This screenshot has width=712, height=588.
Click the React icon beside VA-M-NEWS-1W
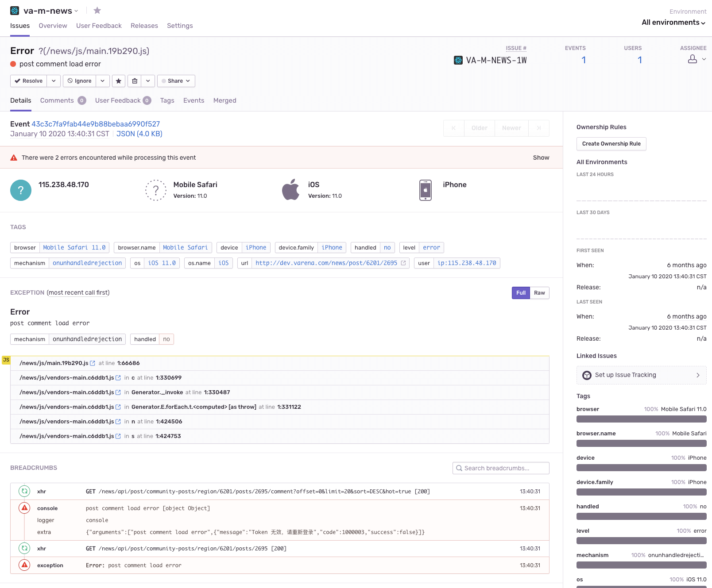pyautogui.click(x=458, y=60)
